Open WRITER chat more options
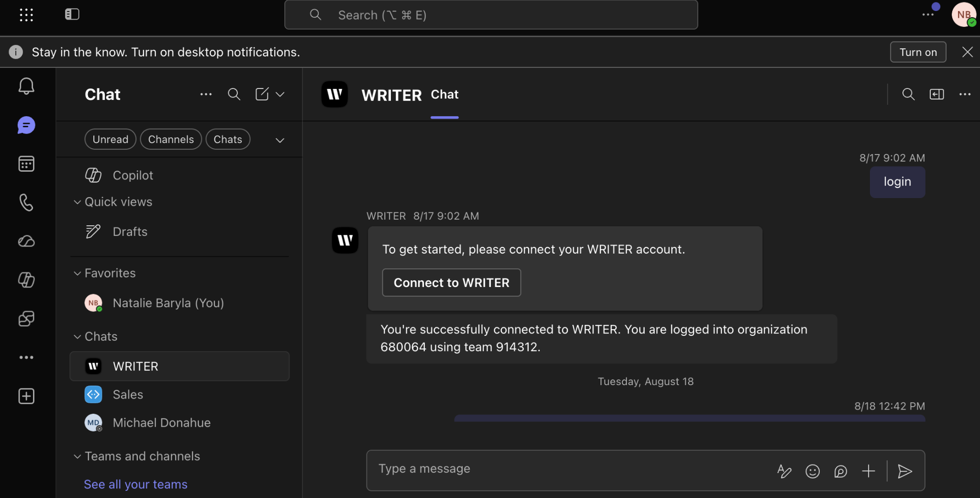The image size is (980, 498). (965, 94)
